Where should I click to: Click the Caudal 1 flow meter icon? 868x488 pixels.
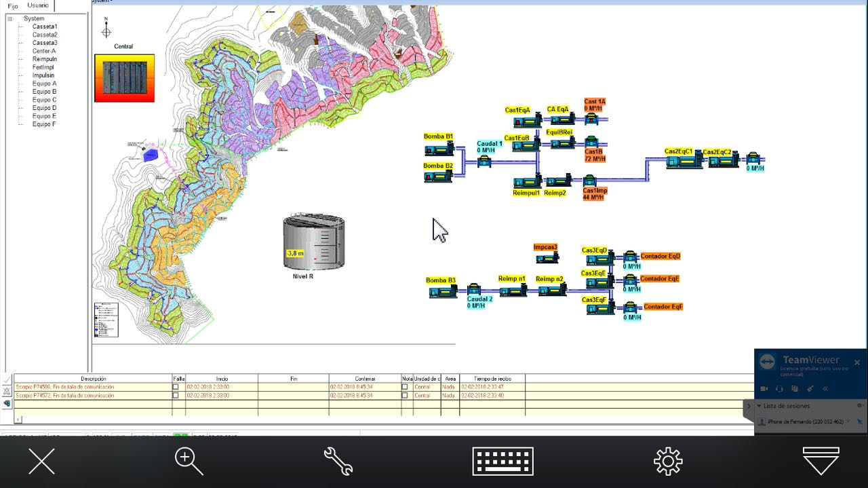click(x=484, y=162)
